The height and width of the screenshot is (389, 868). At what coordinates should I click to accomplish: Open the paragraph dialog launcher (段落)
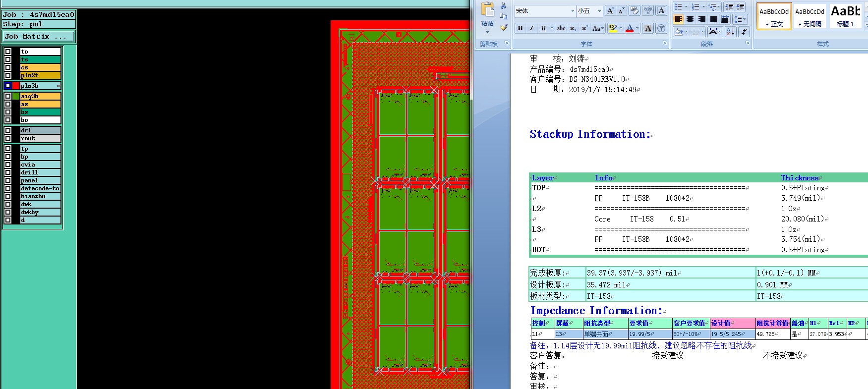pos(748,43)
